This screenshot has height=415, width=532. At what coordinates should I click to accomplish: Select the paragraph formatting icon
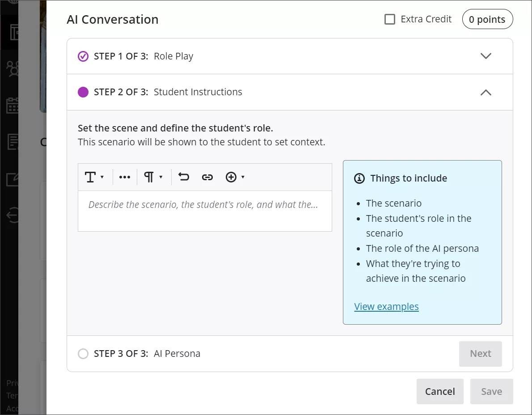click(150, 177)
